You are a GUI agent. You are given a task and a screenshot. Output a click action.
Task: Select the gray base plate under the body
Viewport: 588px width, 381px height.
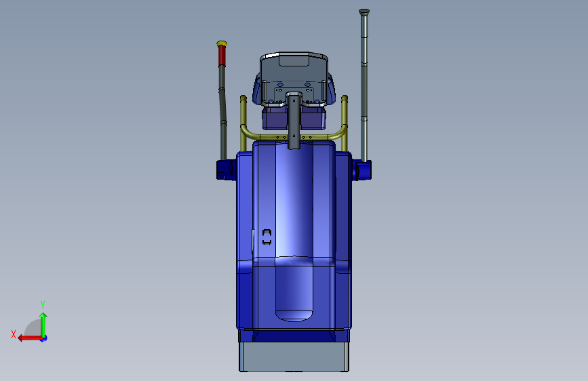click(294, 356)
